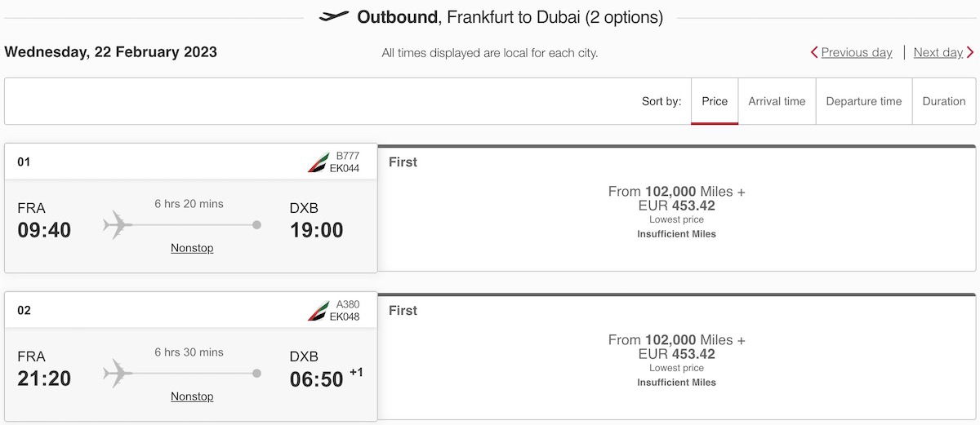
Task: Click the Outbound airplane icon in header
Action: 334,16
